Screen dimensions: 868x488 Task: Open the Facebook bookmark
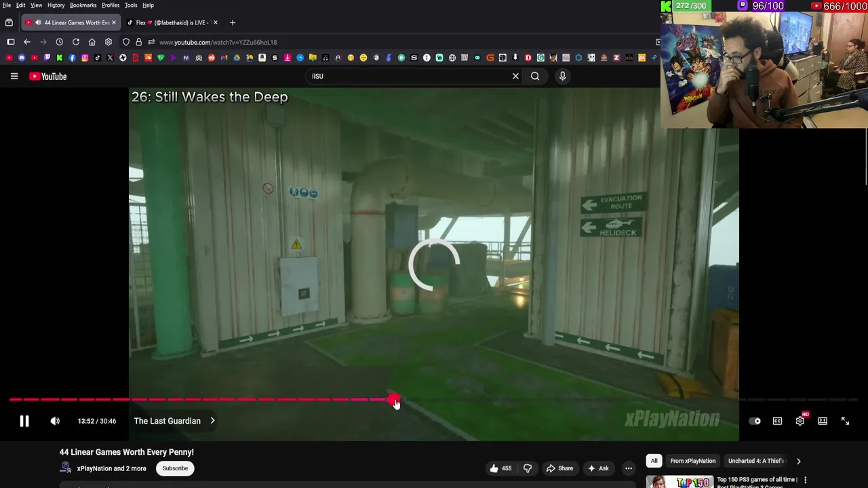pyautogui.click(x=72, y=58)
